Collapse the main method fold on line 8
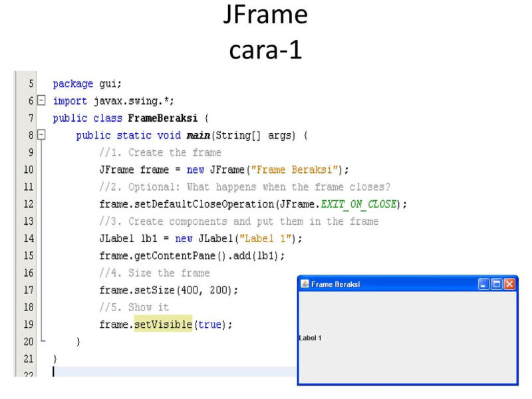Image resolution: width=532 pixels, height=399 pixels. click(41, 135)
